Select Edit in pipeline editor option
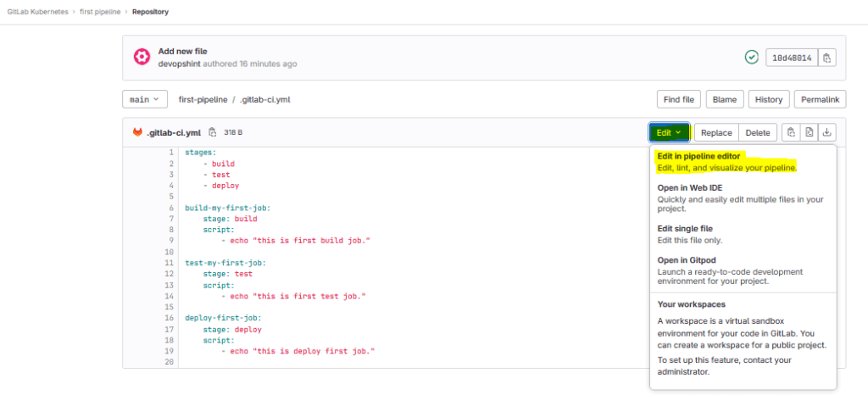Screen dimensions: 868x412 700,156
